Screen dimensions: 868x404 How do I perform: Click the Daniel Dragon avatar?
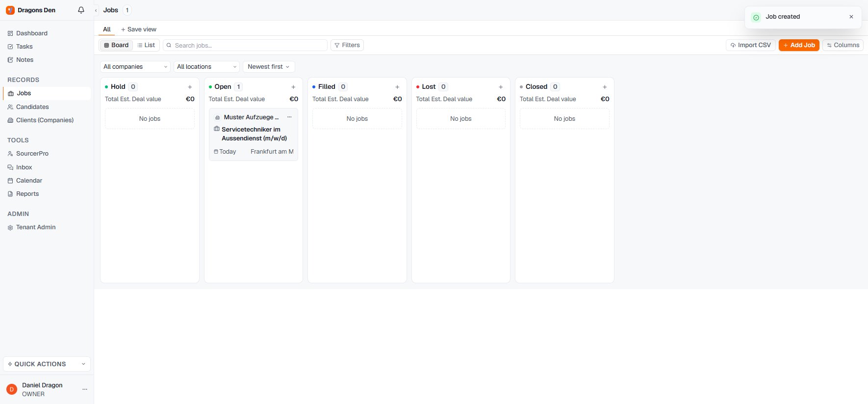[x=12, y=389]
